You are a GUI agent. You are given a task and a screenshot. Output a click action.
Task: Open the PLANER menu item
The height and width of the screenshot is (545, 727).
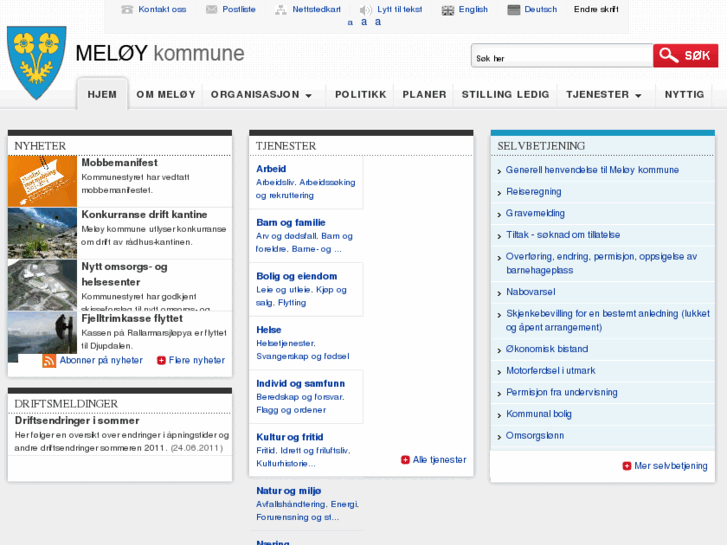click(x=424, y=95)
